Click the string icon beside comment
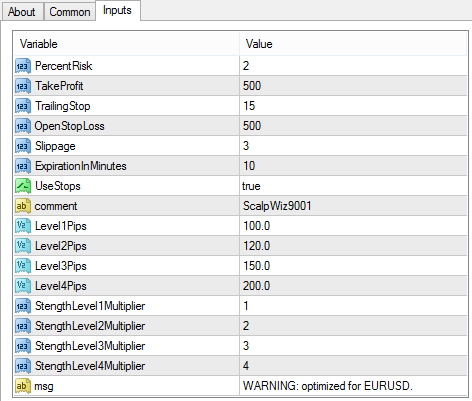 coord(23,206)
